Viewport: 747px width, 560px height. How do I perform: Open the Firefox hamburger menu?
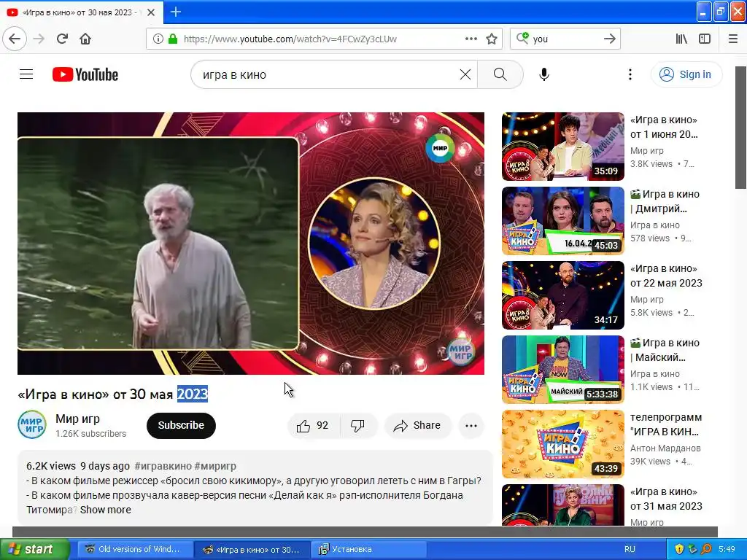tap(733, 39)
